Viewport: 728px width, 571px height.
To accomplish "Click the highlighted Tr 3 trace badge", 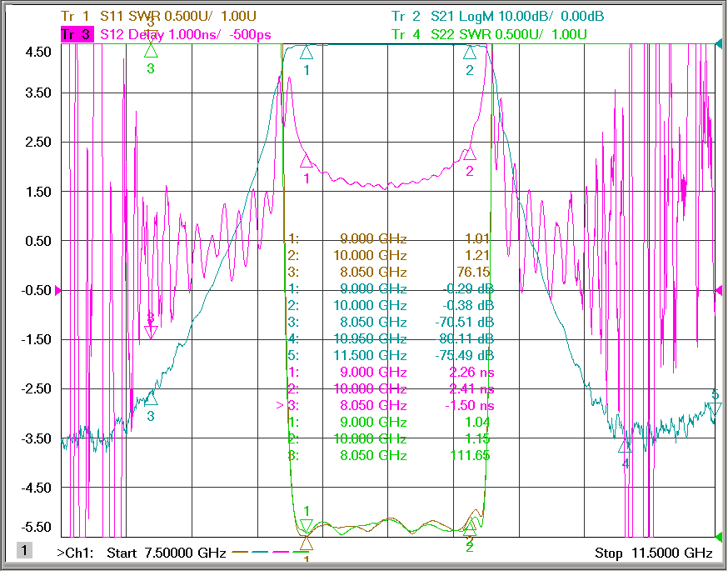I will pyautogui.click(x=76, y=34).
